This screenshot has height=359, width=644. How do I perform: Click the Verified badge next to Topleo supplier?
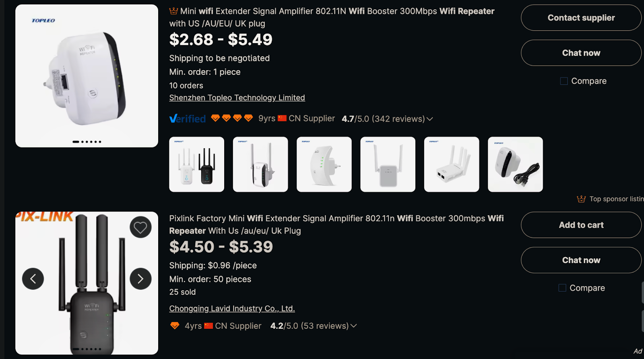188,118
